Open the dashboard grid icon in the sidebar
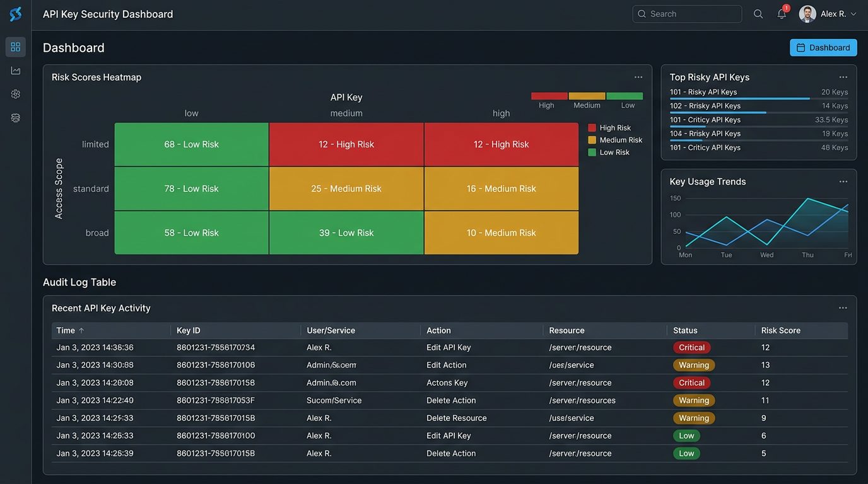 click(16, 47)
